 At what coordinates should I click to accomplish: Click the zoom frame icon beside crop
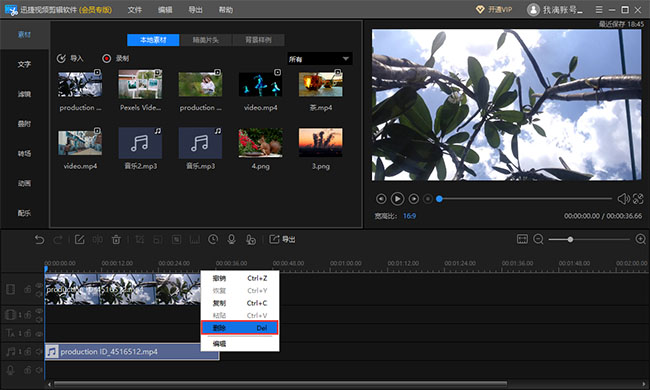(158, 240)
